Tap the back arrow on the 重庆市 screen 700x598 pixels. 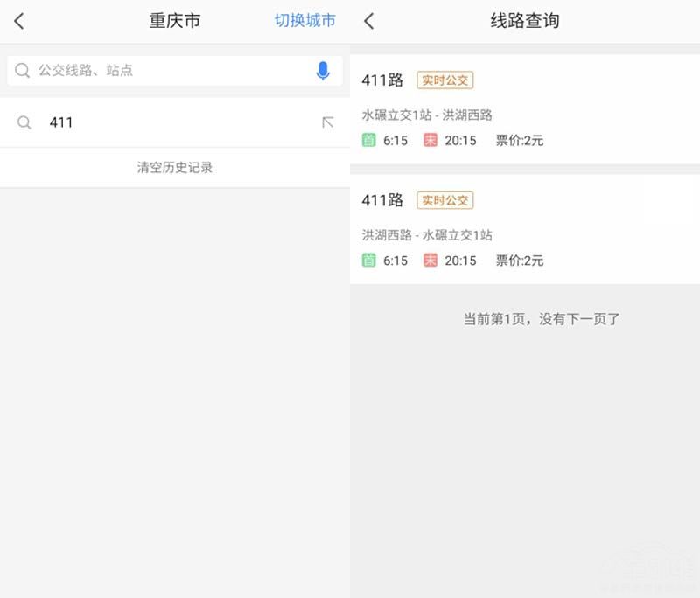click(x=19, y=21)
